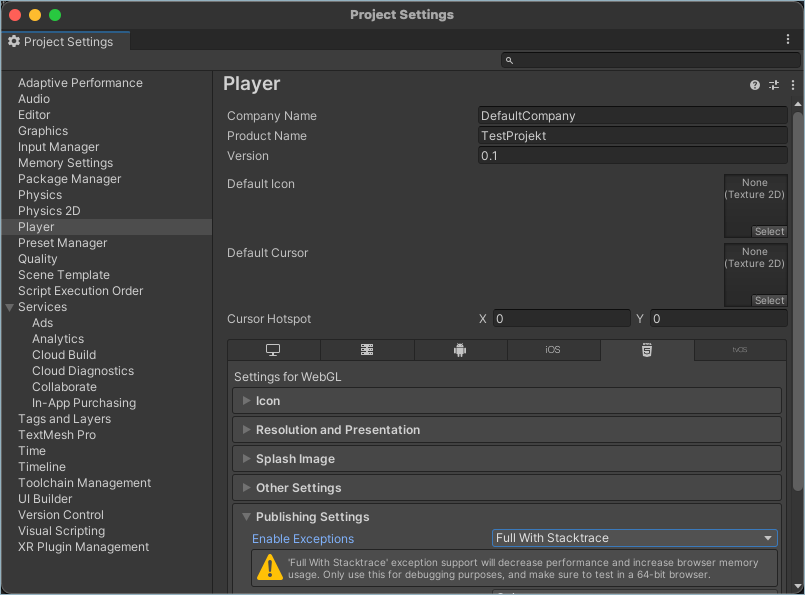Collapse the Publishing Settings section
The height and width of the screenshot is (595, 805).
click(x=246, y=517)
